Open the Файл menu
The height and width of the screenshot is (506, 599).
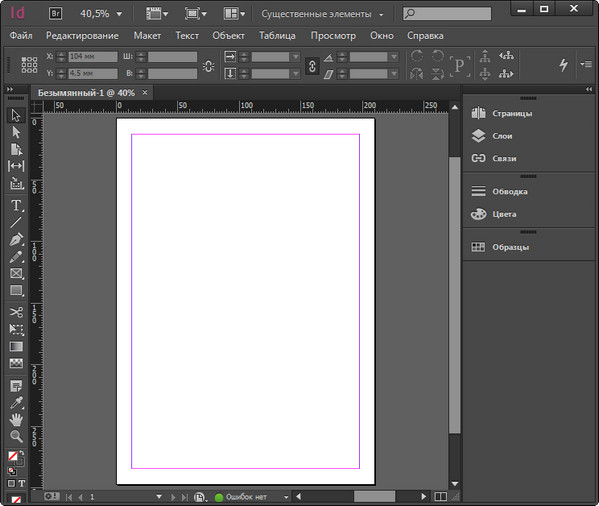tap(21, 36)
